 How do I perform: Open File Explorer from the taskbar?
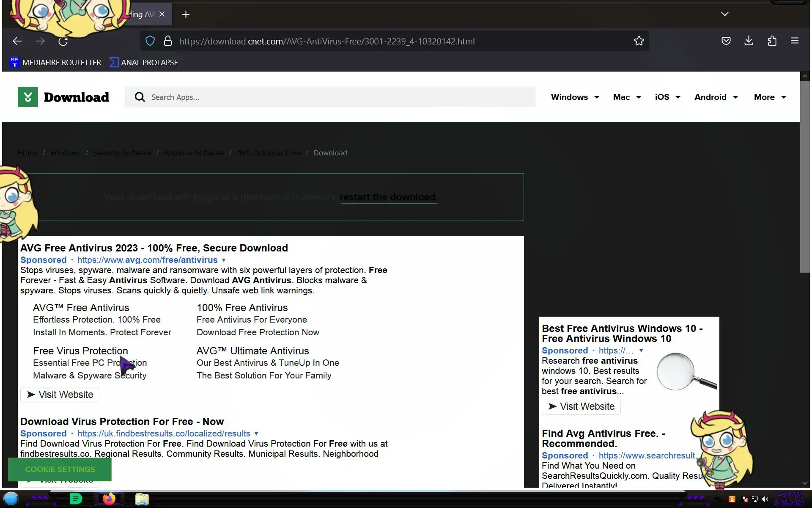(x=142, y=499)
